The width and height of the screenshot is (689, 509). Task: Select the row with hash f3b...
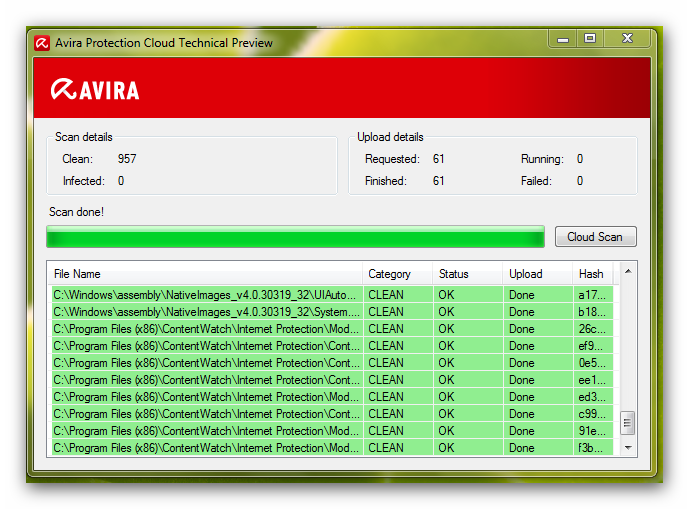[332, 447]
